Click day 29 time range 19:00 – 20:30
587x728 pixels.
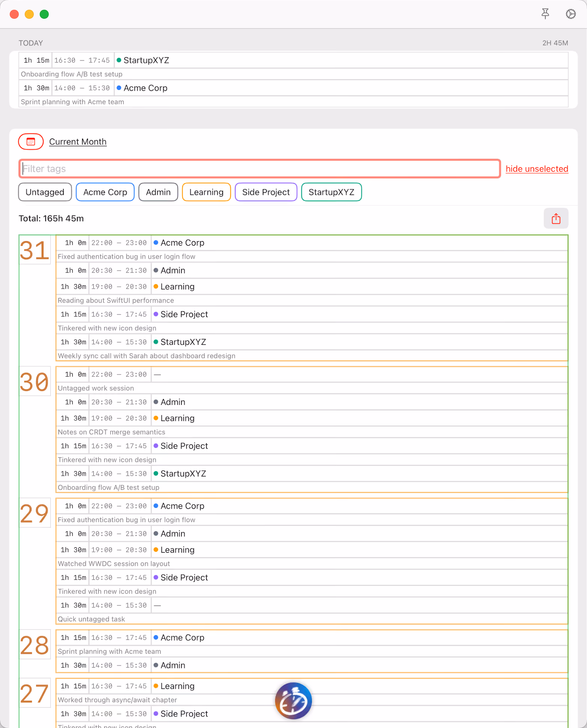[119, 550]
